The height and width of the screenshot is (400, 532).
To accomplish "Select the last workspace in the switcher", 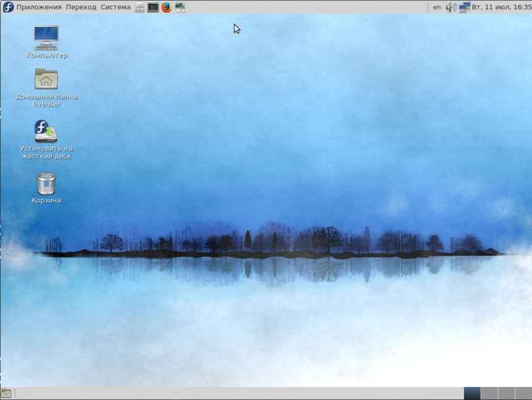I will coord(524,394).
